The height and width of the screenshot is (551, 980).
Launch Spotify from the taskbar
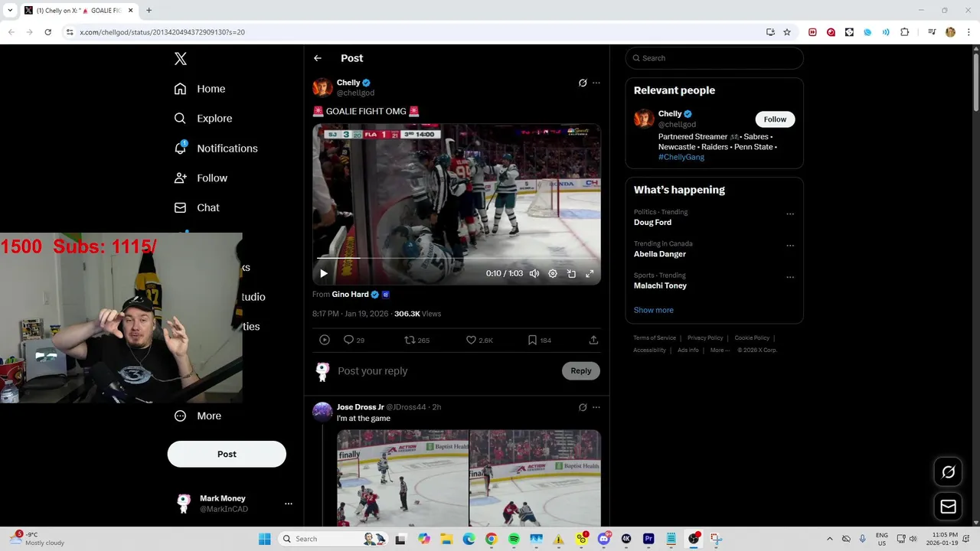[x=514, y=539]
